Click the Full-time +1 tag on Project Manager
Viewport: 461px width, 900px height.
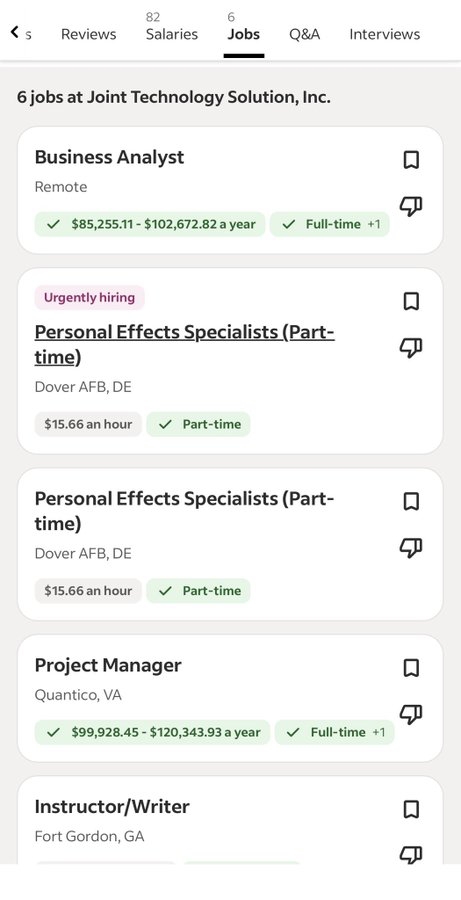pyautogui.click(x=335, y=732)
